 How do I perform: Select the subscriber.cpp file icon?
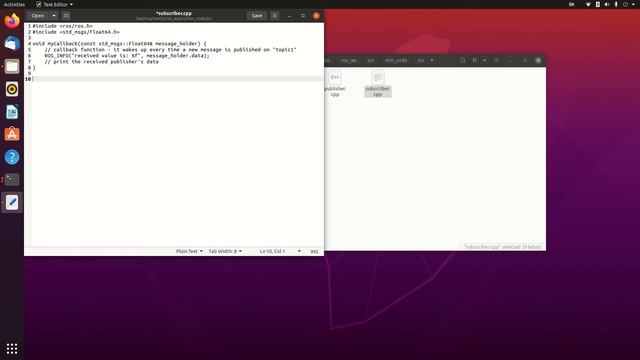[378, 77]
